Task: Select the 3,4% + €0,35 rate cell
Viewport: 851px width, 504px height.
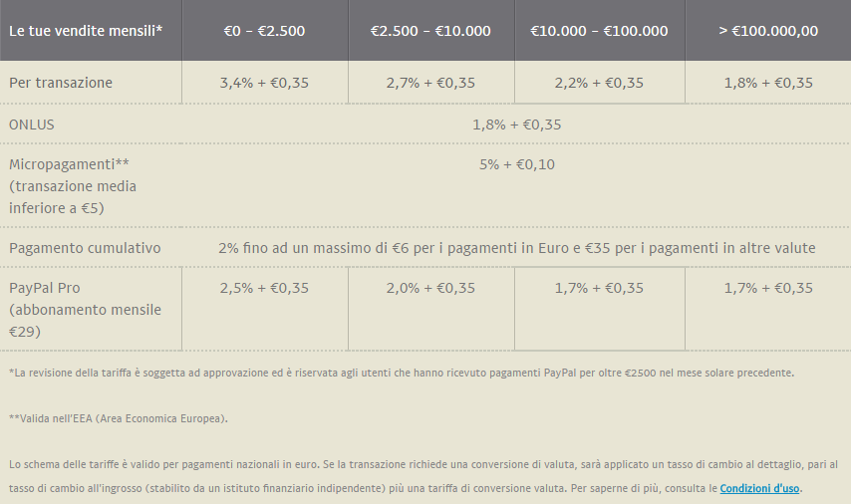Action: pyautogui.click(x=264, y=83)
